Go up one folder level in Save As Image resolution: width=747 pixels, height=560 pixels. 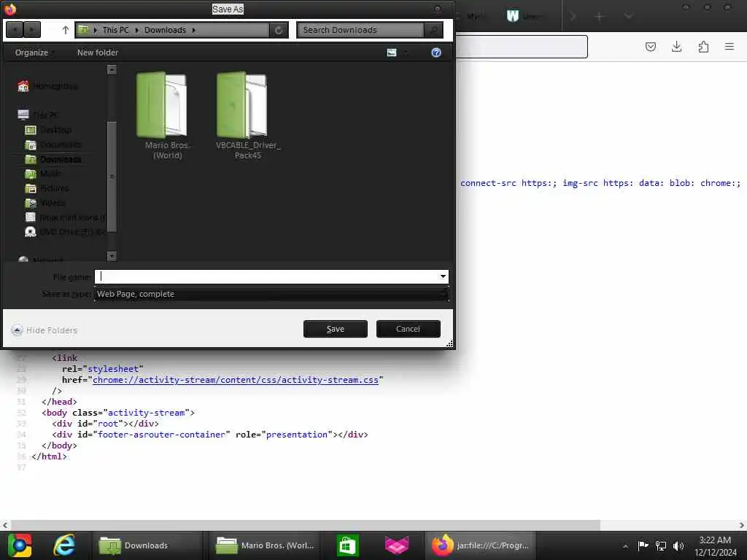65,30
